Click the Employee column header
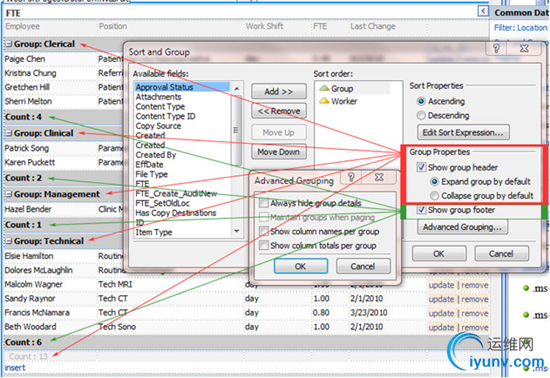Image resolution: width=550 pixels, height=378 pixels. (22, 26)
